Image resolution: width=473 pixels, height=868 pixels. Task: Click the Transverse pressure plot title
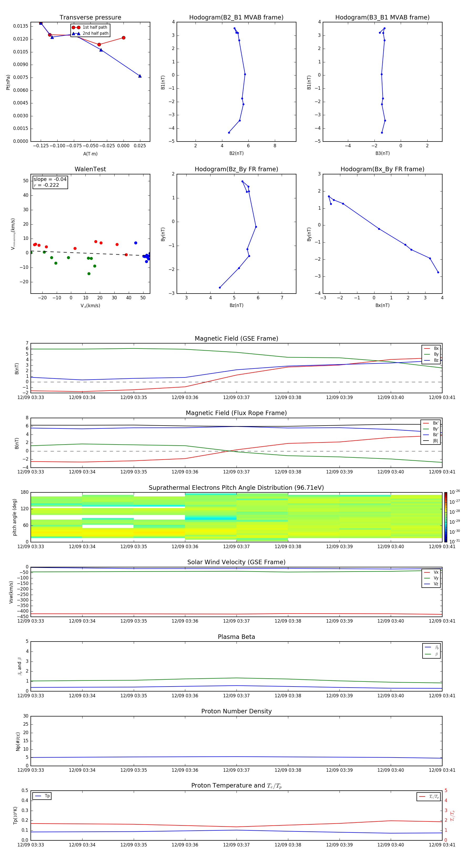pyautogui.click(x=90, y=18)
